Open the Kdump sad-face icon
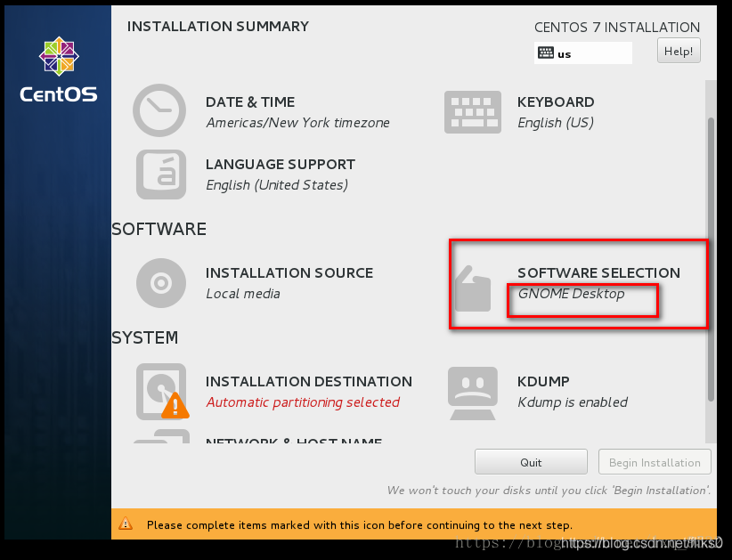 (x=473, y=393)
